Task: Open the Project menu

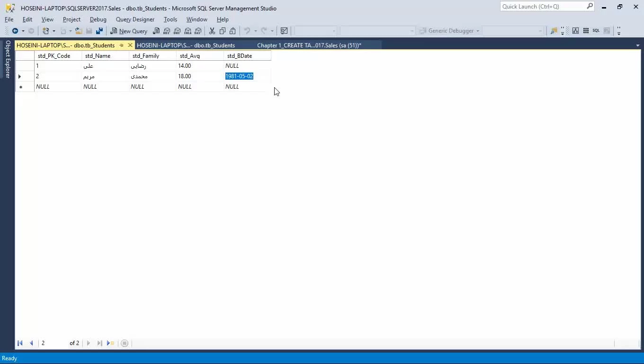Action: [72, 19]
